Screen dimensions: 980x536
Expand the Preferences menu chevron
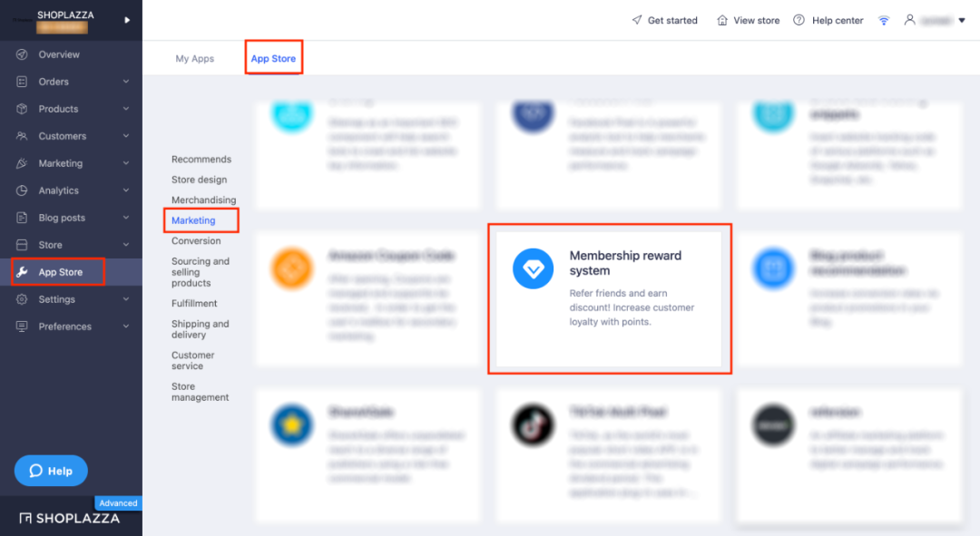[x=125, y=326]
